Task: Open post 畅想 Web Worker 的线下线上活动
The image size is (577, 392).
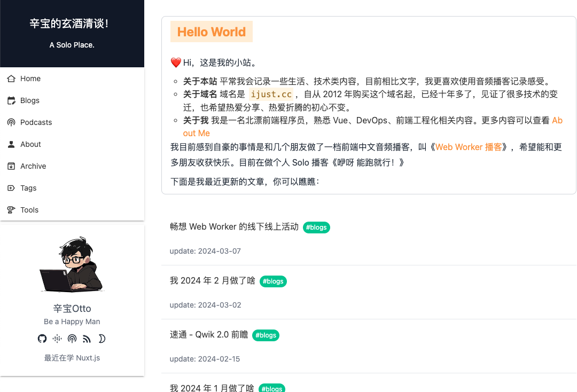Action: pyautogui.click(x=234, y=227)
